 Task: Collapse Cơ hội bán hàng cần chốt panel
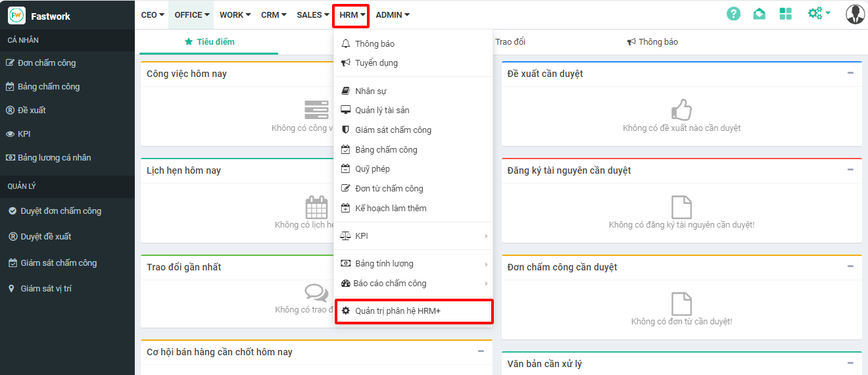tap(481, 351)
